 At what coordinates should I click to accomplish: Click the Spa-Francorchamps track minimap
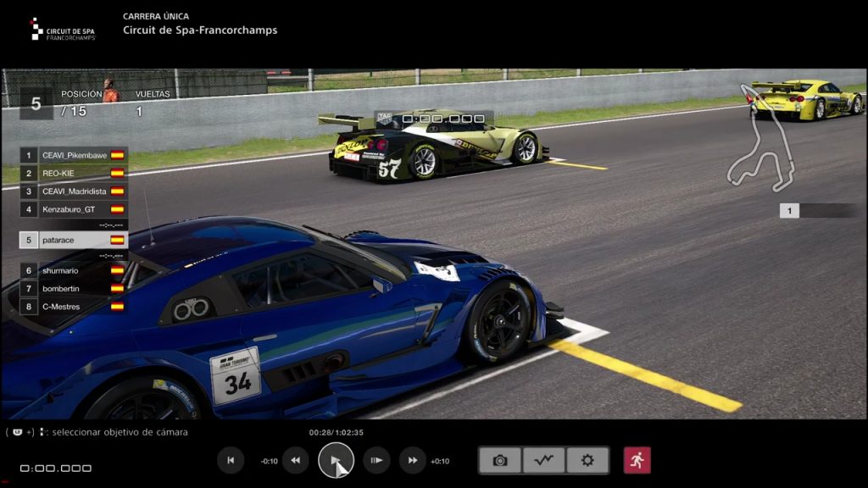[762, 138]
